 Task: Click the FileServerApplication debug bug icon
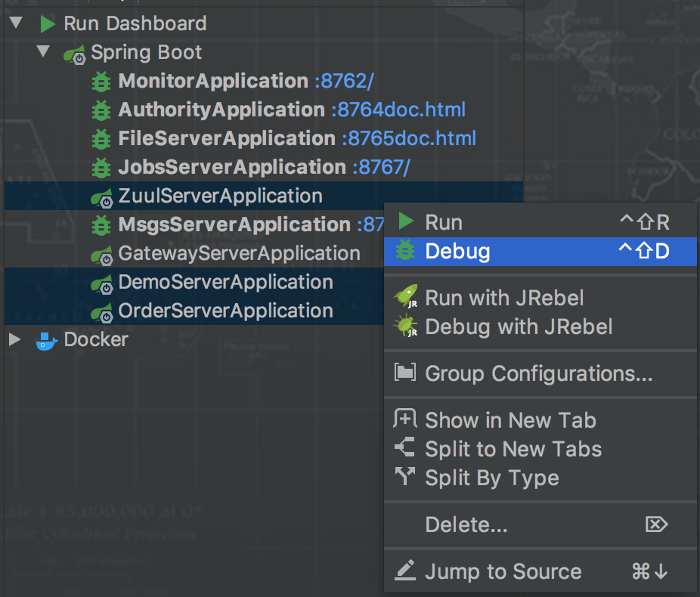pos(101,139)
